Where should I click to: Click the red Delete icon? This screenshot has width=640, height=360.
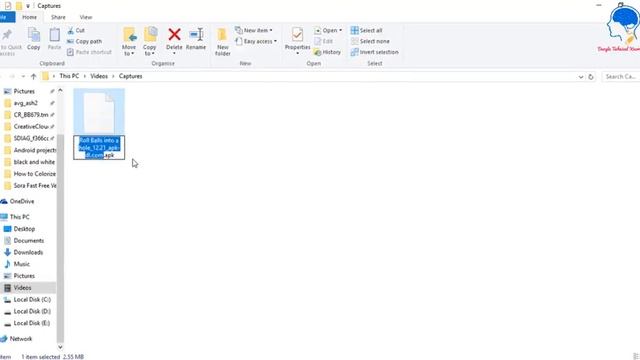[174, 34]
